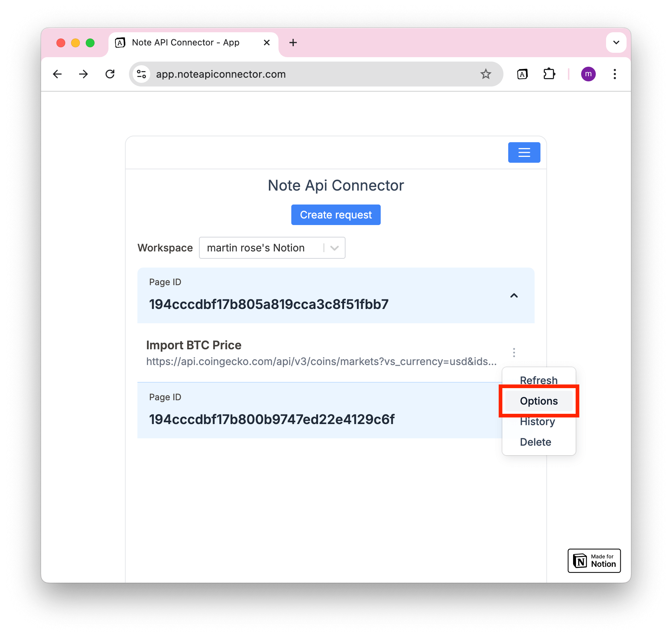Viewport: 672px width, 637px height.
Task: Open the tab search dropdown arrow
Action: 616,43
